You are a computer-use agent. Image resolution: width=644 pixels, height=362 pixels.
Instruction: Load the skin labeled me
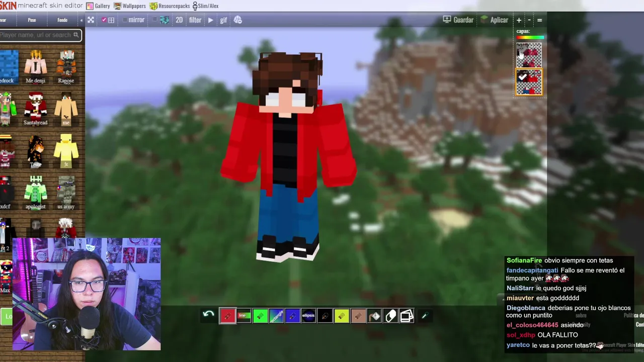[x=66, y=109]
